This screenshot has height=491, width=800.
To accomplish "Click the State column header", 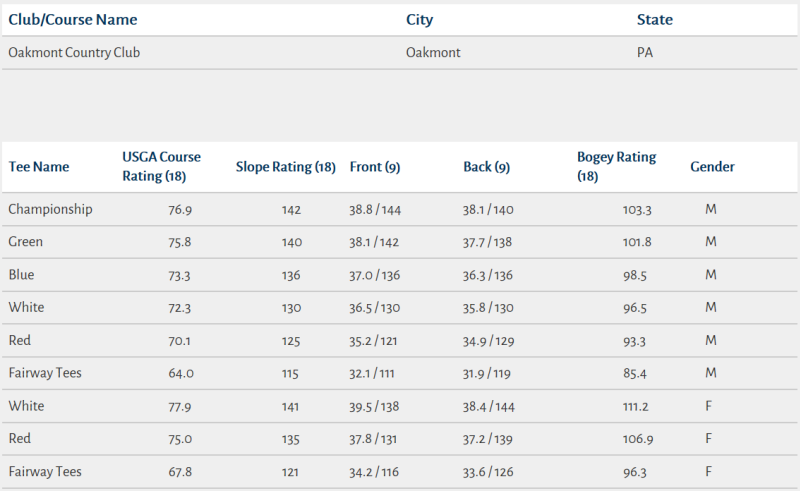I will pos(655,19).
